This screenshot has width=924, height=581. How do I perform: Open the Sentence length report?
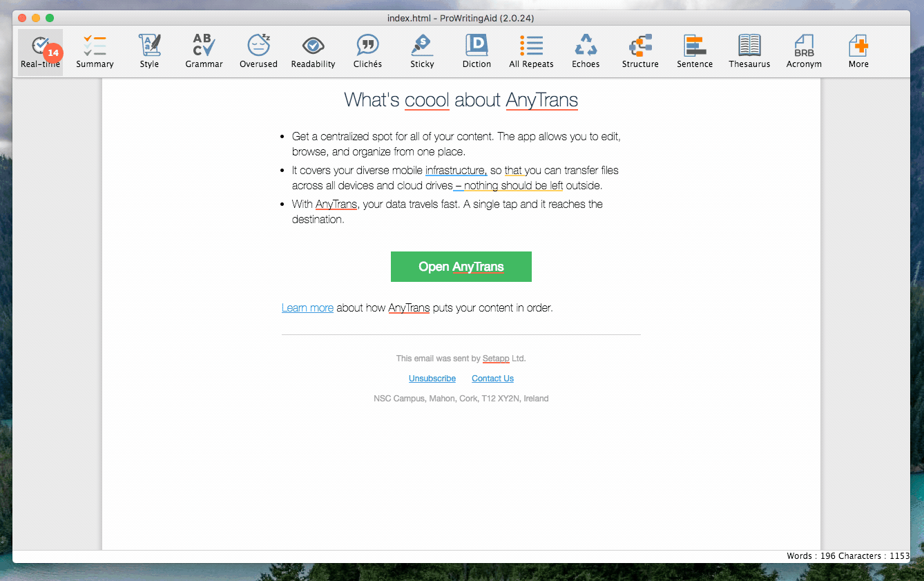tap(695, 53)
